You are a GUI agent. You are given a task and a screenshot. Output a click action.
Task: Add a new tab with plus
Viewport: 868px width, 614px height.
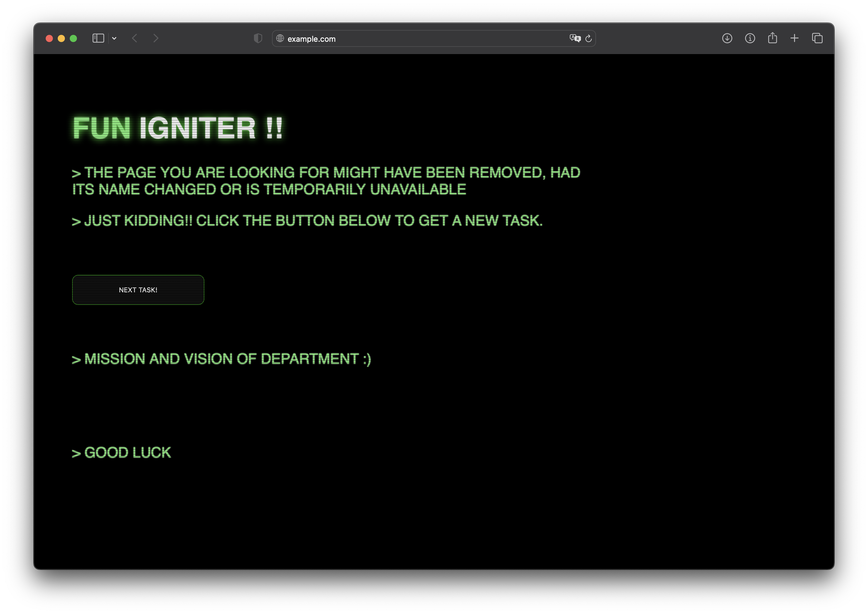[x=794, y=38]
